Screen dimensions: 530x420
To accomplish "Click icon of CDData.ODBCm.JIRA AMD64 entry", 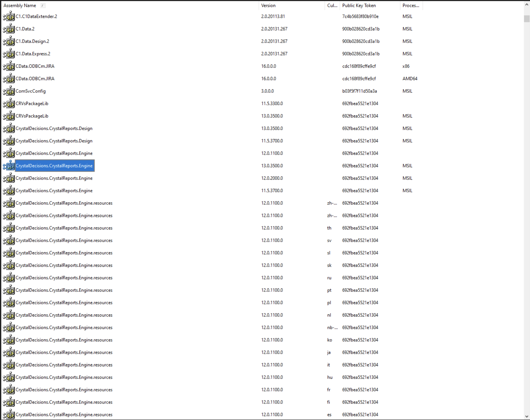I will 9,79.
